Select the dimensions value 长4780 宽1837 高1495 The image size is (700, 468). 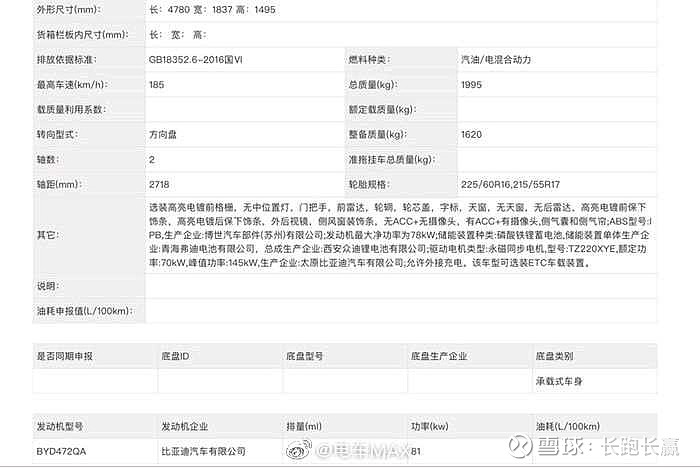click(212, 9)
